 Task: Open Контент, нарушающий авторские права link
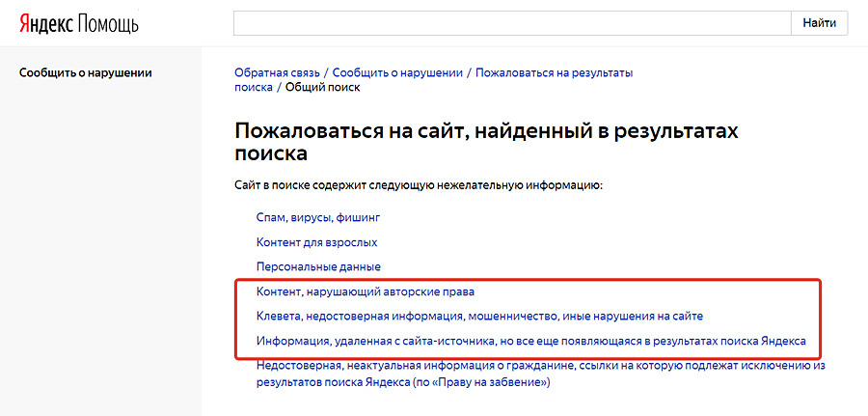(366, 291)
